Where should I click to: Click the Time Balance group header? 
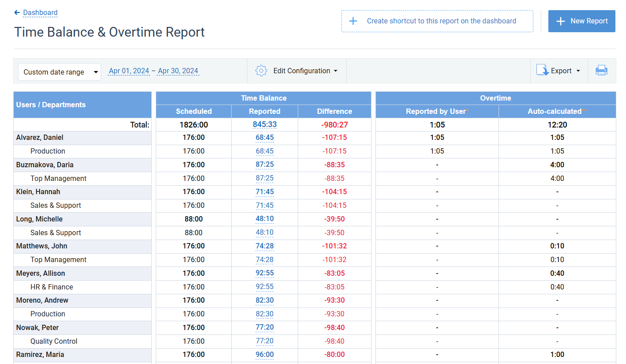(263, 98)
